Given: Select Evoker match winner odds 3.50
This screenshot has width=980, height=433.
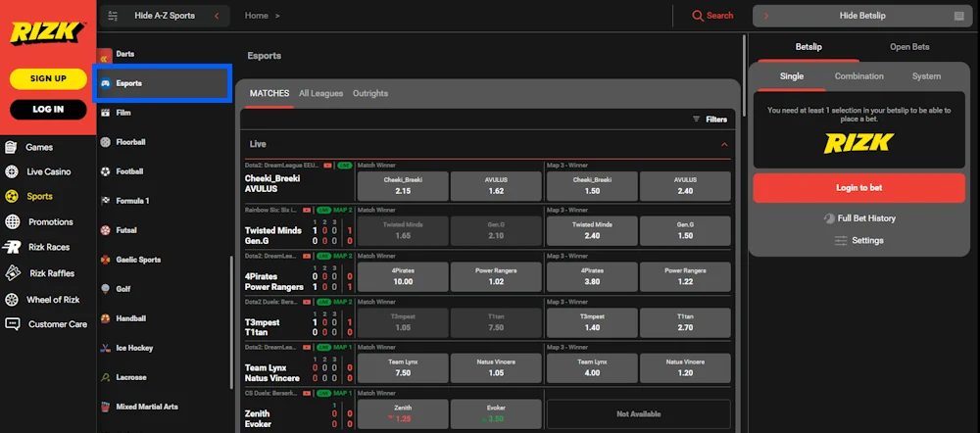Looking at the screenshot, I should point(496,413).
